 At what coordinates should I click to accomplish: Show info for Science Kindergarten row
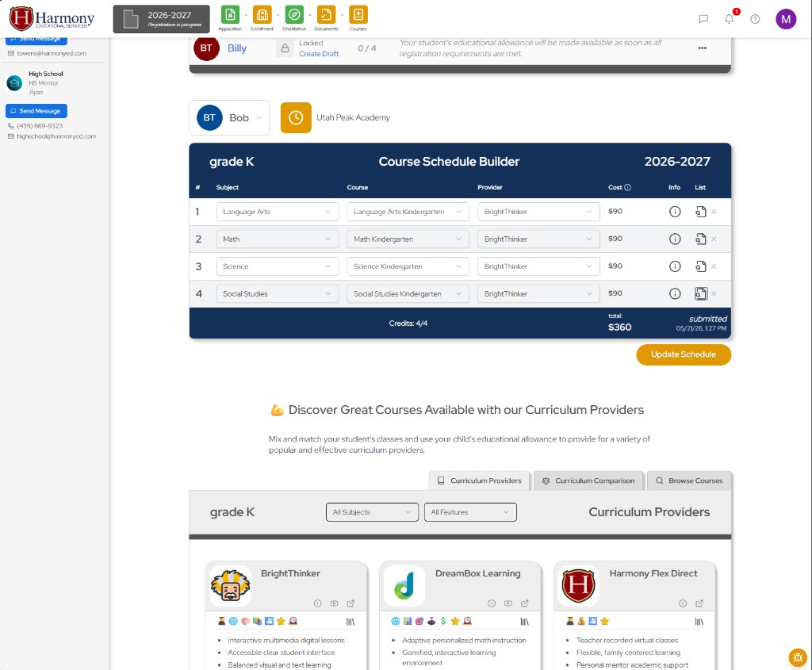pyautogui.click(x=675, y=266)
